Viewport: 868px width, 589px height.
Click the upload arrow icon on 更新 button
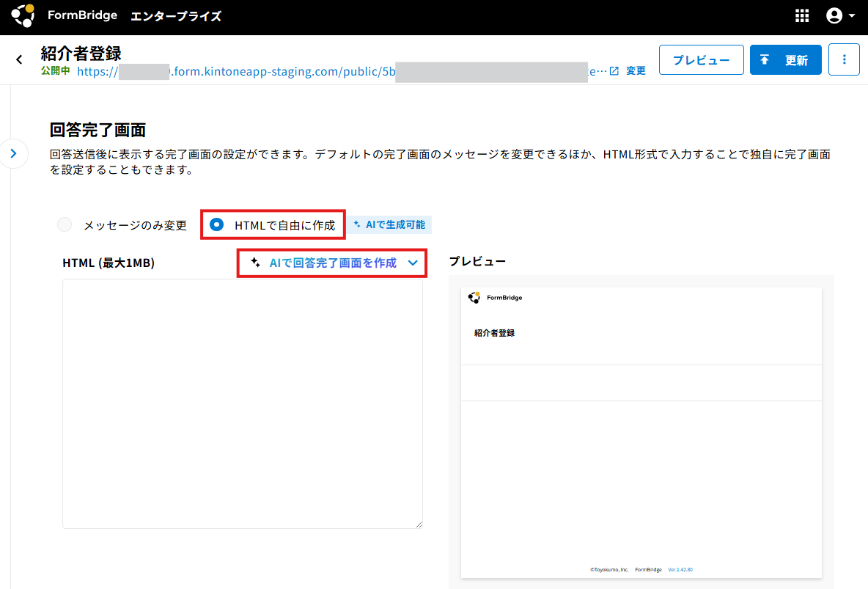765,60
